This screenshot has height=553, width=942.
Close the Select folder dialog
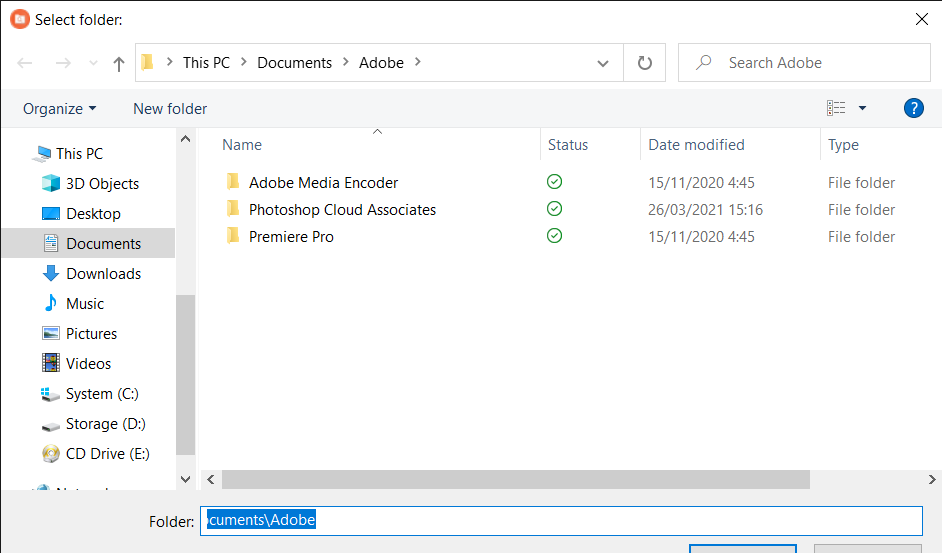922,19
